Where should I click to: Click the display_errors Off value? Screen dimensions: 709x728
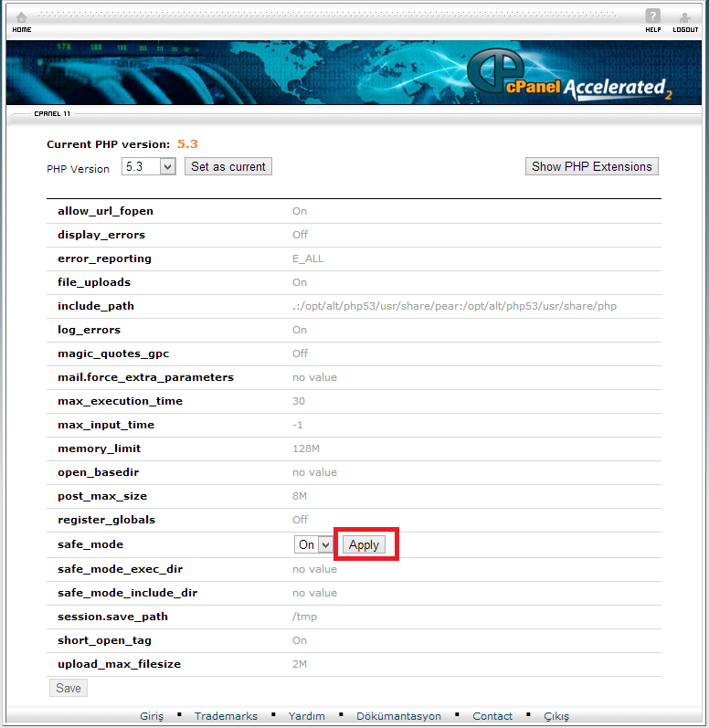[x=300, y=235]
